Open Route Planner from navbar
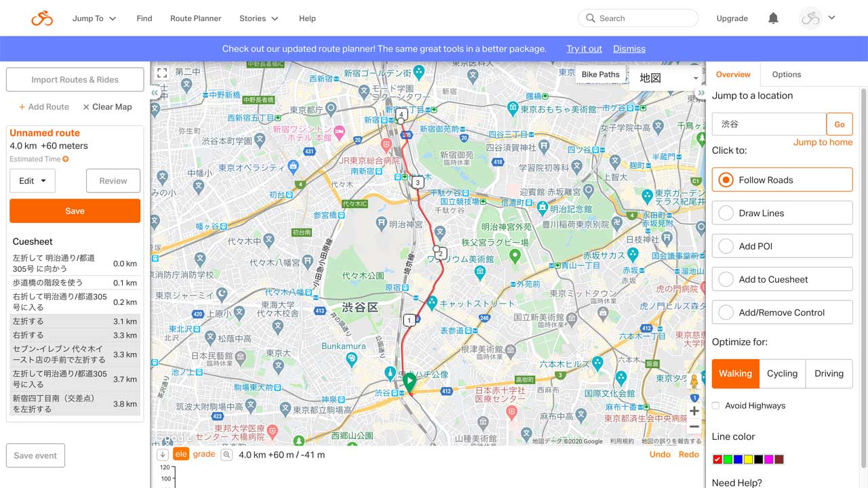This screenshot has height=488, width=868. 195,18
